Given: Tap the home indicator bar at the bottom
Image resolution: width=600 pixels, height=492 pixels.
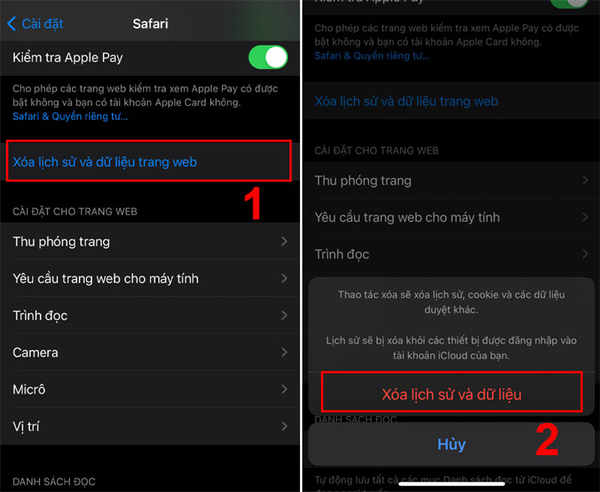Looking at the screenshot, I should pos(452,484).
